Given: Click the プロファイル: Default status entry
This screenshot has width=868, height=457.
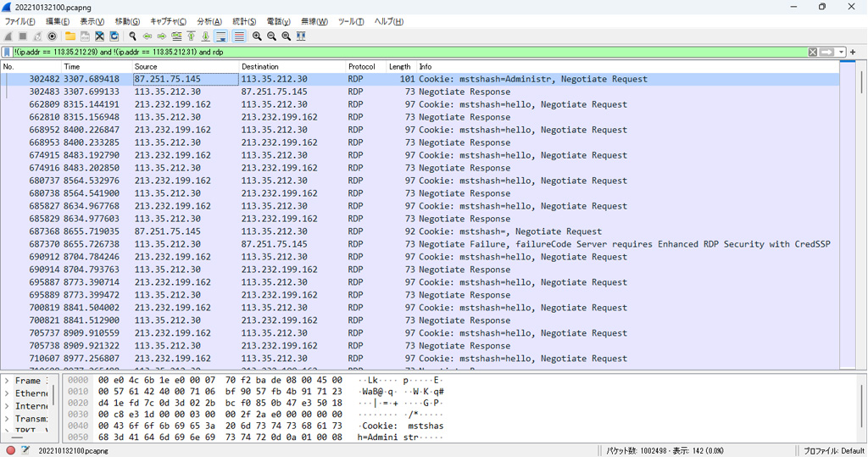Looking at the screenshot, I should click(x=833, y=451).
